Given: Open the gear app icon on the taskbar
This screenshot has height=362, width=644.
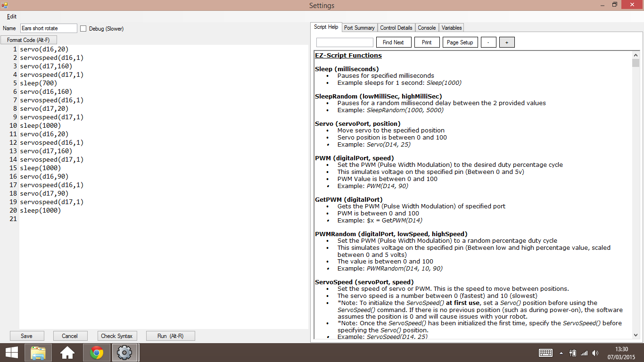Looking at the screenshot, I should [x=124, y=352].
